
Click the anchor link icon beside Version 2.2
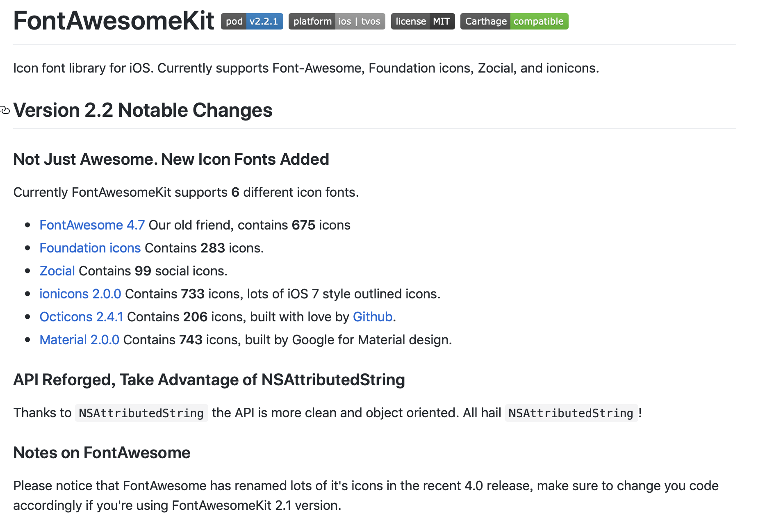pos(5,110)
